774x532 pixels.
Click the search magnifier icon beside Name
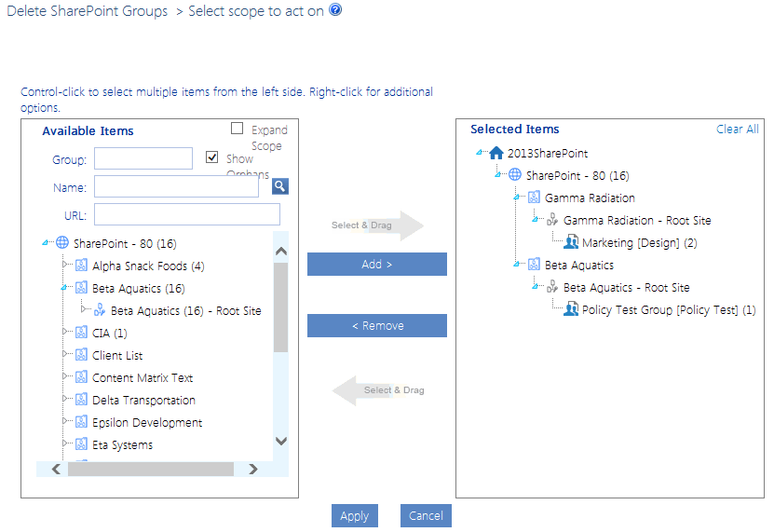pos(279,186)
